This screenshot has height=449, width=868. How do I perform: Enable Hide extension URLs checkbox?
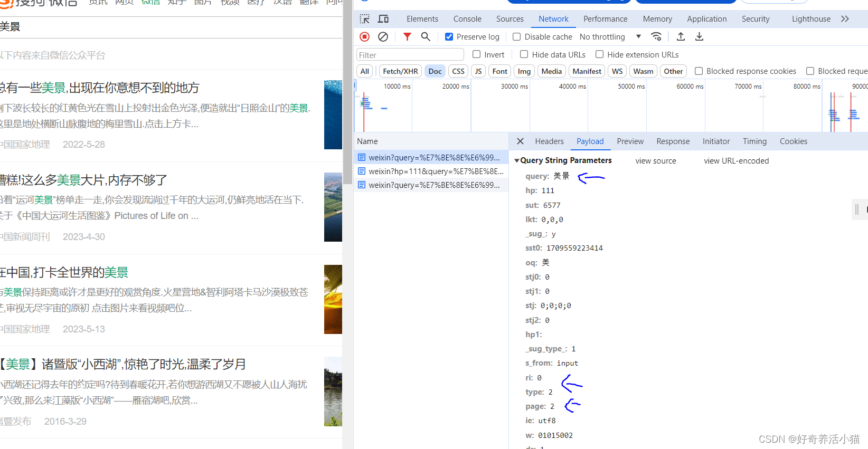[x=599, y=54]
